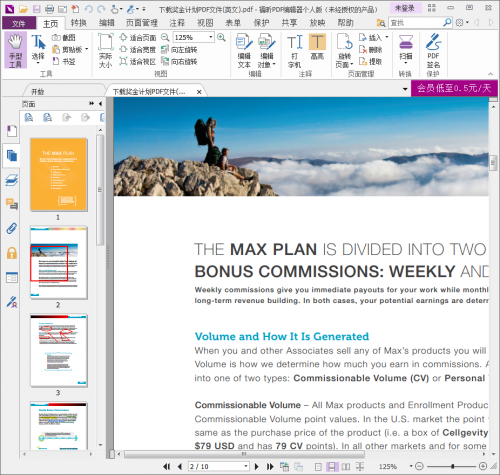Screen dimensions: 500x475
Task: Switch to facing pages view
Action: (346, 466)
